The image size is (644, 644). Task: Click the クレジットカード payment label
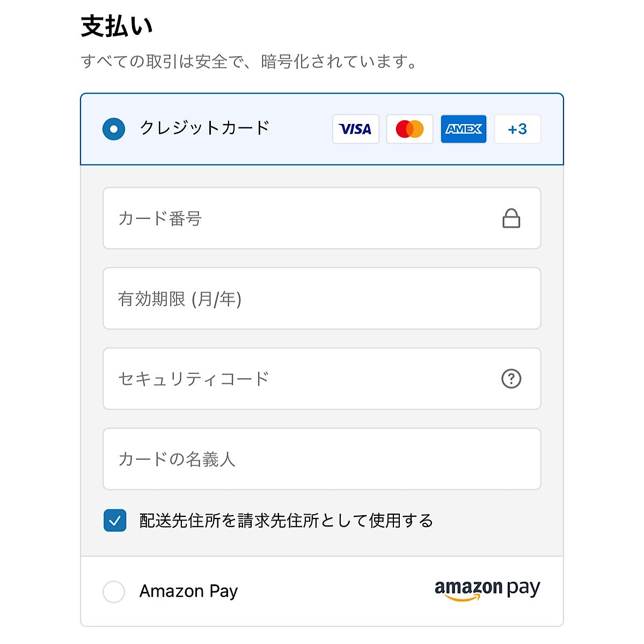pyautogui.click(x=204, y=128)
